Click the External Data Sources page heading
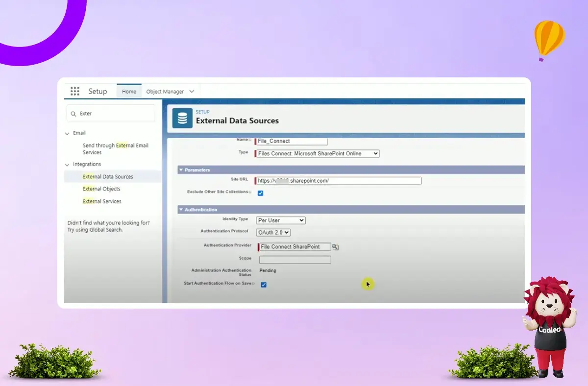The width and height of the screenshot is (588, 386). (x=237, y=121)
